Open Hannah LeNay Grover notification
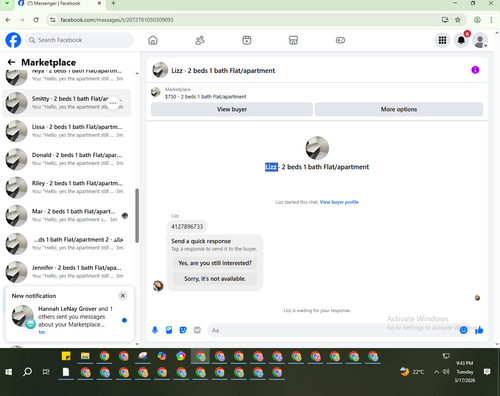The height and width of the screenshot is (396, 500). [70, 317]
